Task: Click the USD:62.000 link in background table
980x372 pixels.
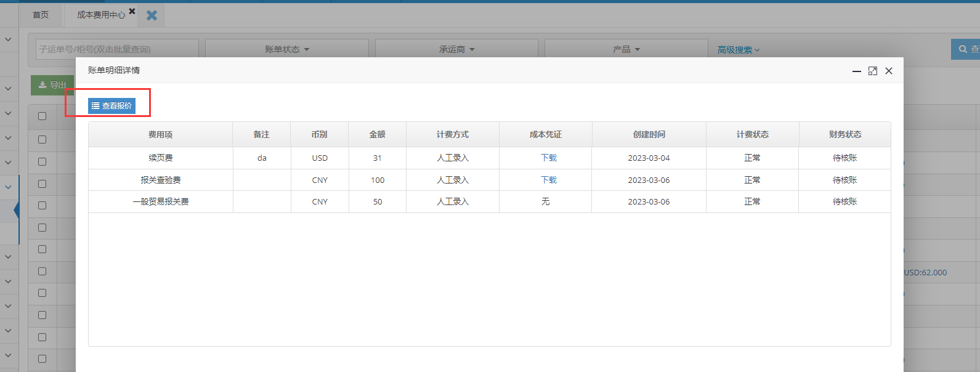Action: pos(925,272)
